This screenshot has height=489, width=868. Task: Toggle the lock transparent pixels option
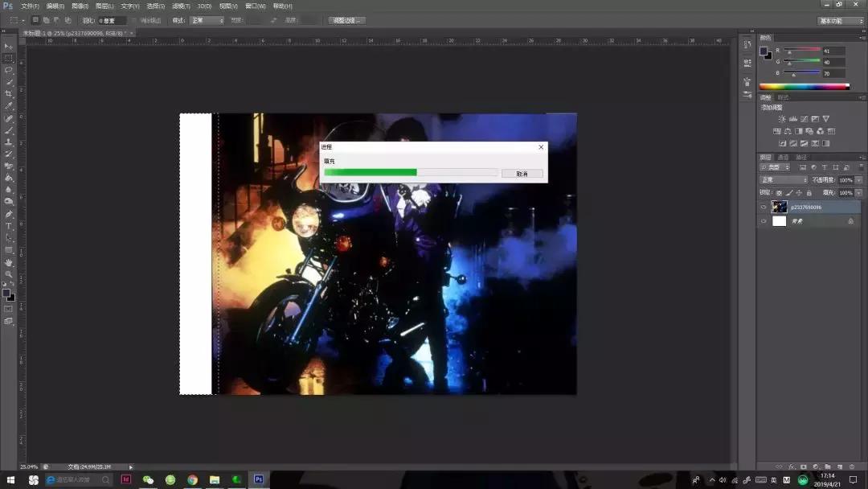[x=780, y=193]
